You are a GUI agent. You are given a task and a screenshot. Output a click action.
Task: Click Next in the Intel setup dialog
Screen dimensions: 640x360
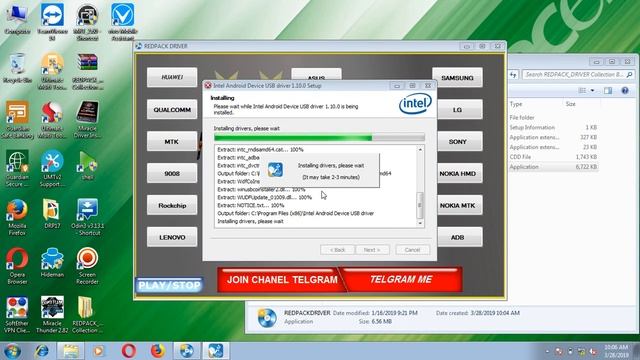pos(372,250)
